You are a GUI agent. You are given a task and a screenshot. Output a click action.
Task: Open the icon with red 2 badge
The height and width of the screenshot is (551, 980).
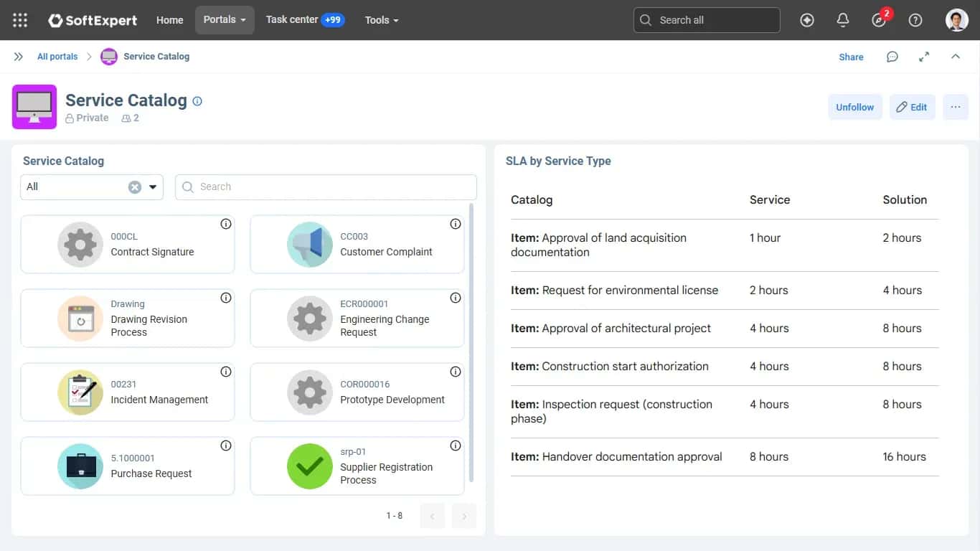880,20
